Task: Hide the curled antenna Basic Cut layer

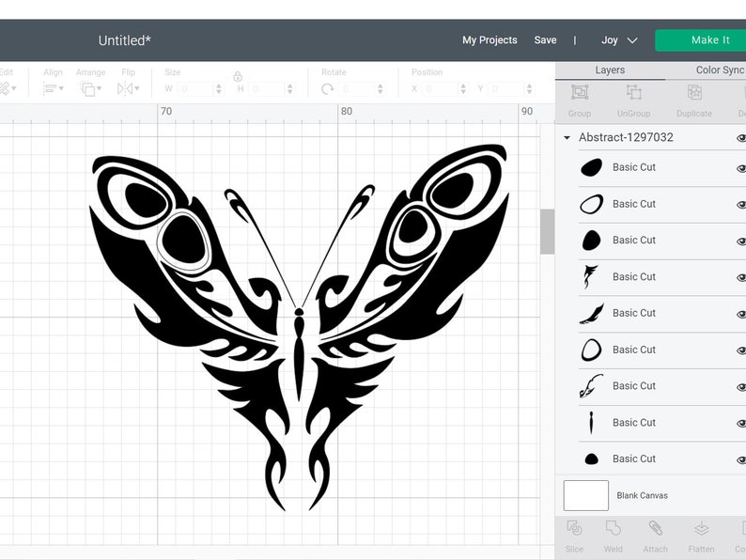Action: click(740, 387)
